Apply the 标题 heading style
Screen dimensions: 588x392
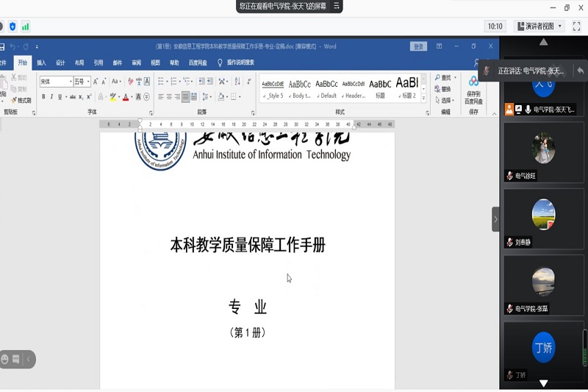tap(380, 87)
